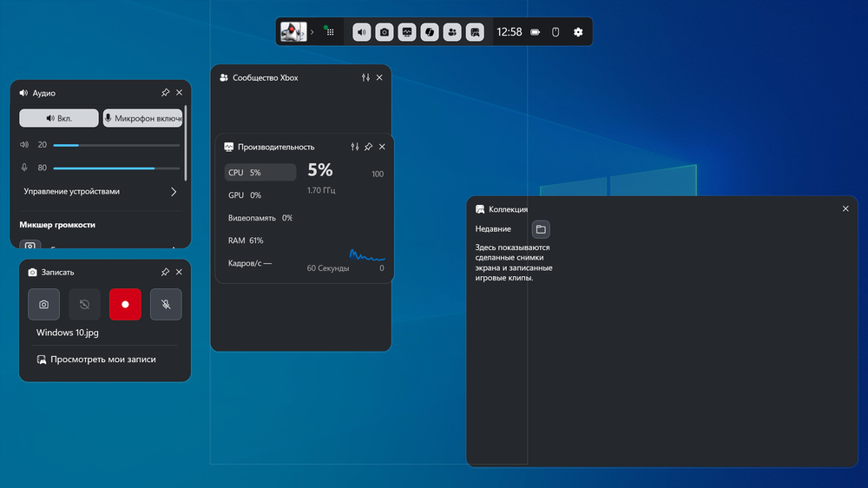Close the 'Записать' capture widget
The width and height of the screenshot is (868, 488).
point(179,272)
